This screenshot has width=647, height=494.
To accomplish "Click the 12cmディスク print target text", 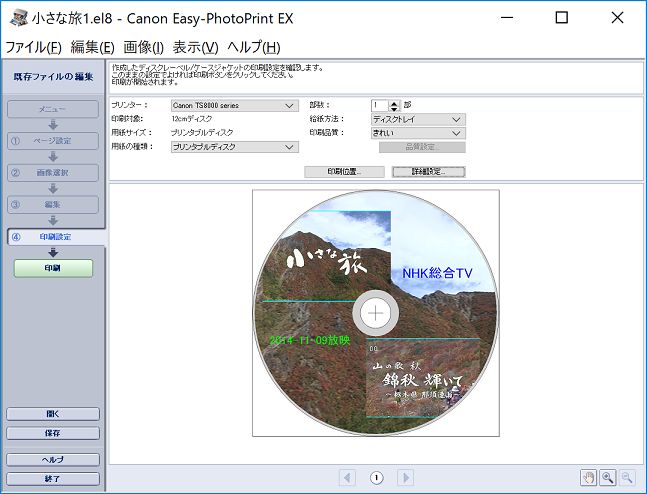I will pyautogui.click(x=192, y=119).
